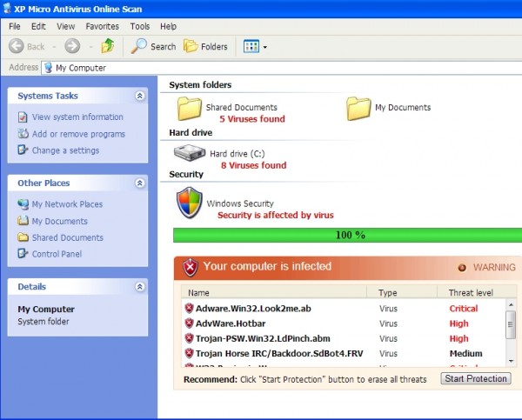Click the Up folder icon

pos(108,46)
